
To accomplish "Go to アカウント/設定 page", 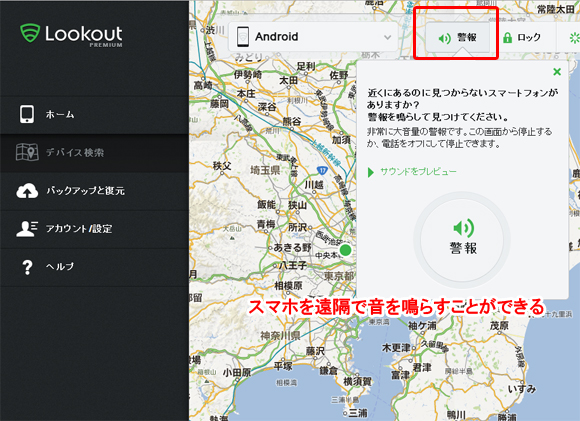I will click(94, 229).
